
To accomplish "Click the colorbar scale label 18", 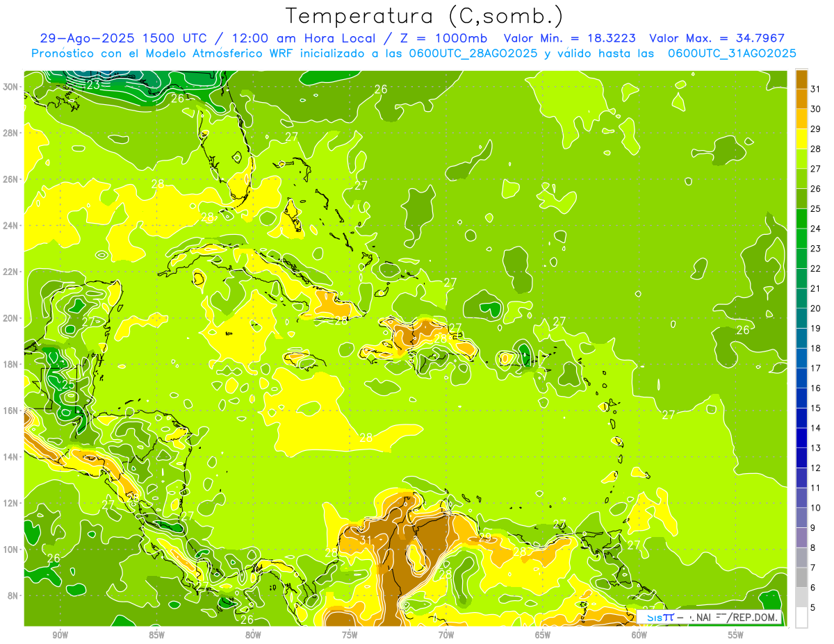I will point(815,348).
